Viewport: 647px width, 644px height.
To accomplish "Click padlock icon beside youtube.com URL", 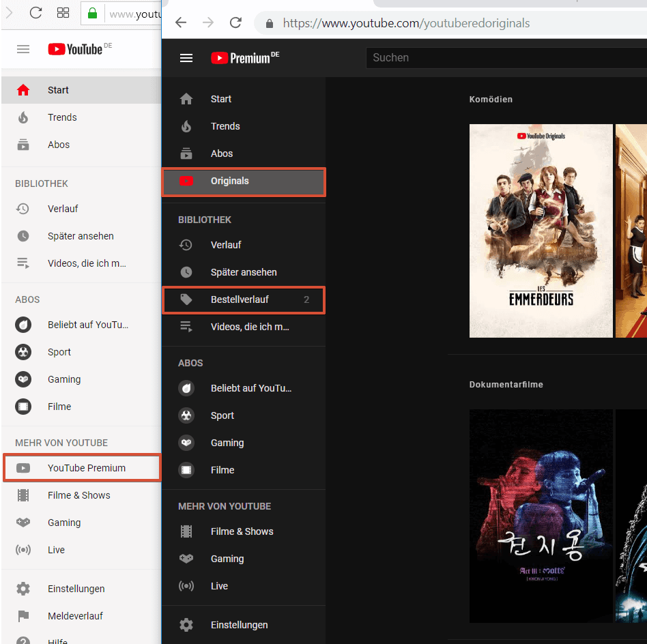I will coord(270,23).
